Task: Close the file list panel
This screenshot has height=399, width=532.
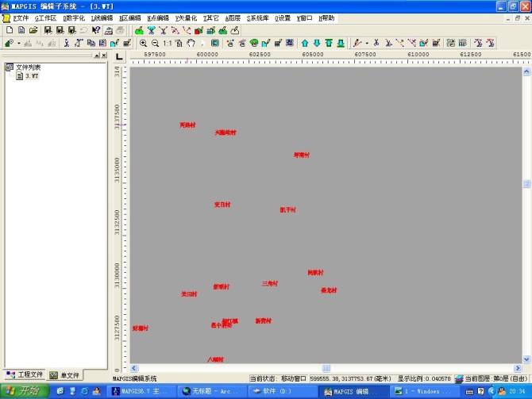Action: click(x=104, y=56)
